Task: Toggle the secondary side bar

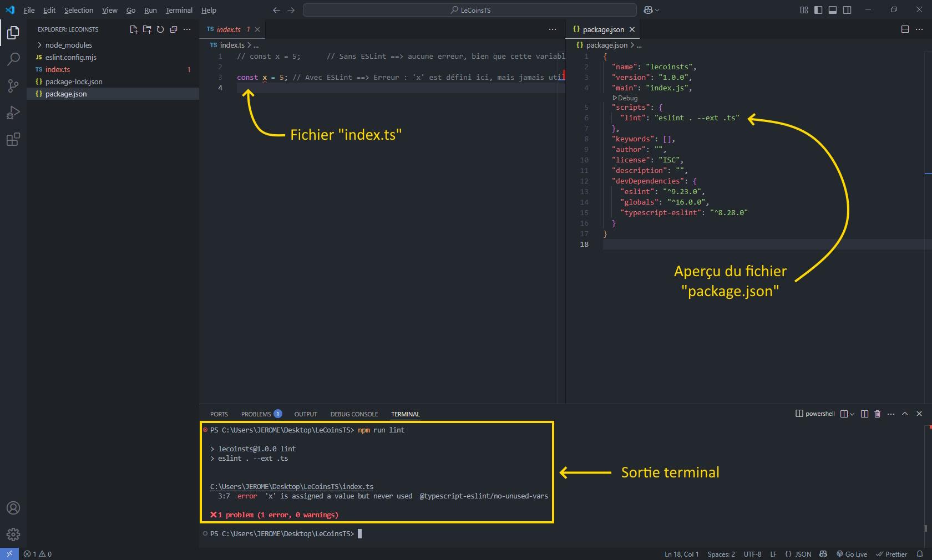Action: [847, 10]
